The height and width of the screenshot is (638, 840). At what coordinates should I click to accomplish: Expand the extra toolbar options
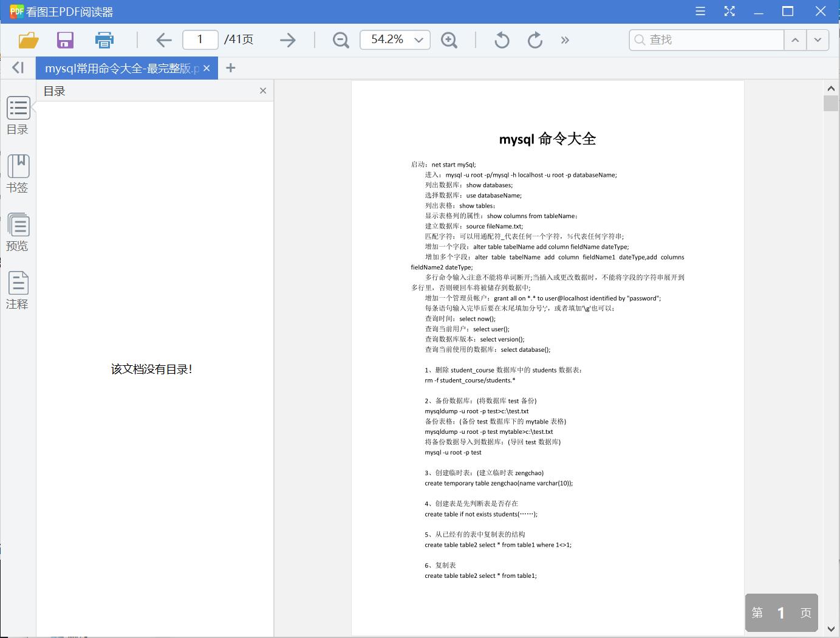coord(565,39)
